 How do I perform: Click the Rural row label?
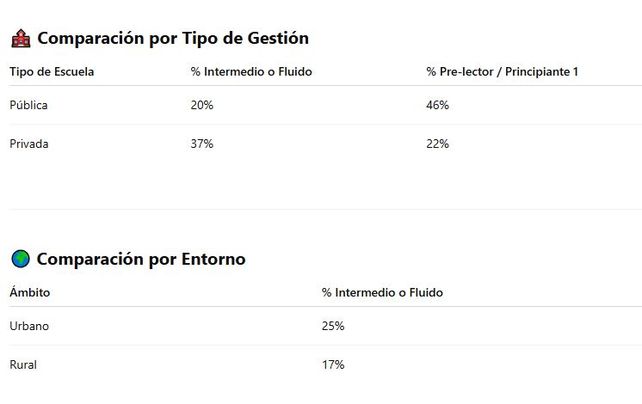click(23, 364)
